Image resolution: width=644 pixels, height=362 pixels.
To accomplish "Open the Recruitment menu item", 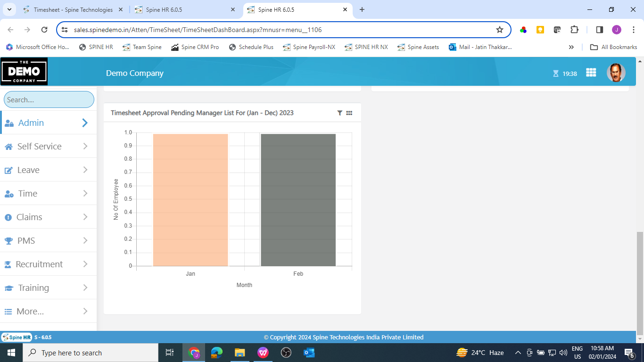I will [48, 264].
